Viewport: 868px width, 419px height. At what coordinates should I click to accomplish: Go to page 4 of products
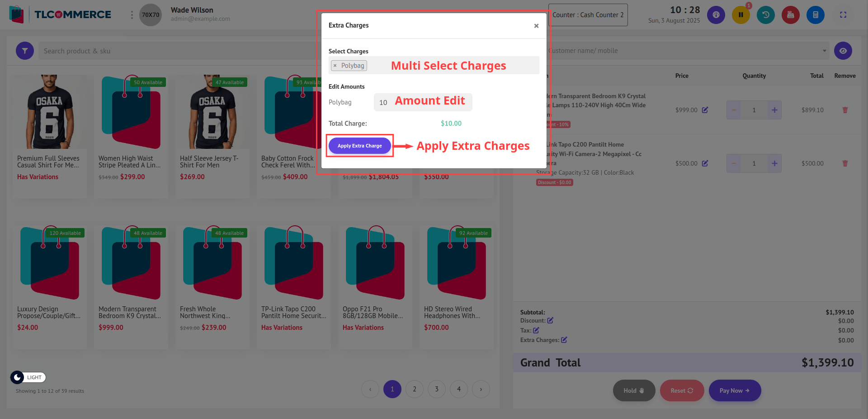[458, 389]
